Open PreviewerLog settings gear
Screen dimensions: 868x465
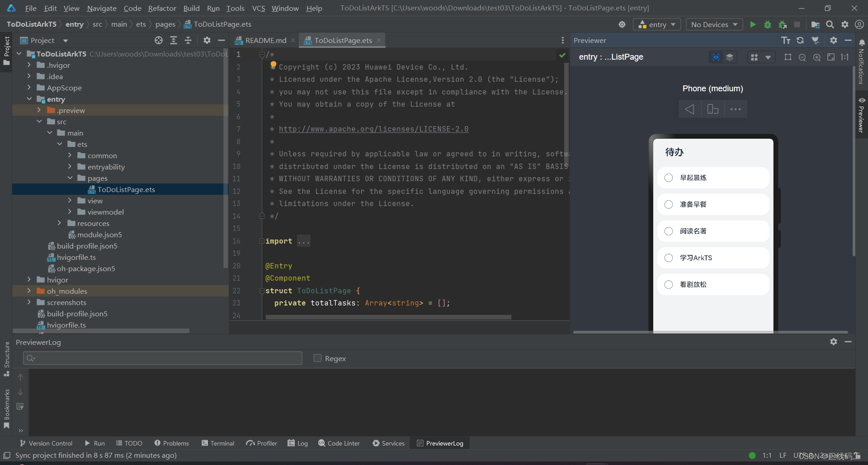[834, 342]
